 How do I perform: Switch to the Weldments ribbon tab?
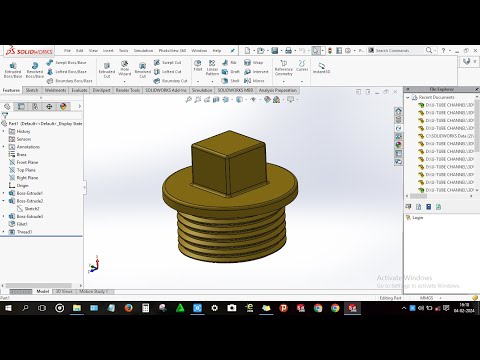coord(55,90)
